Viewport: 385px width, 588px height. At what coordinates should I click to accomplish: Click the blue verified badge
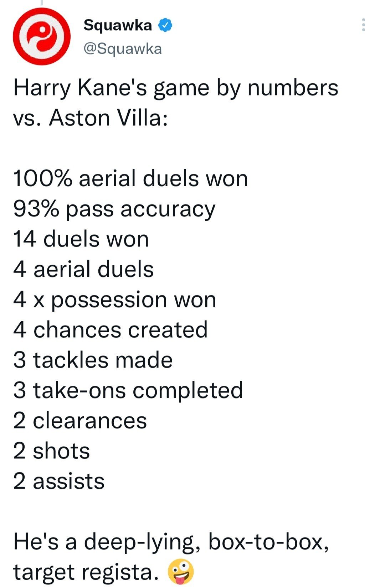pyautogui.click(x=165, y=25)
